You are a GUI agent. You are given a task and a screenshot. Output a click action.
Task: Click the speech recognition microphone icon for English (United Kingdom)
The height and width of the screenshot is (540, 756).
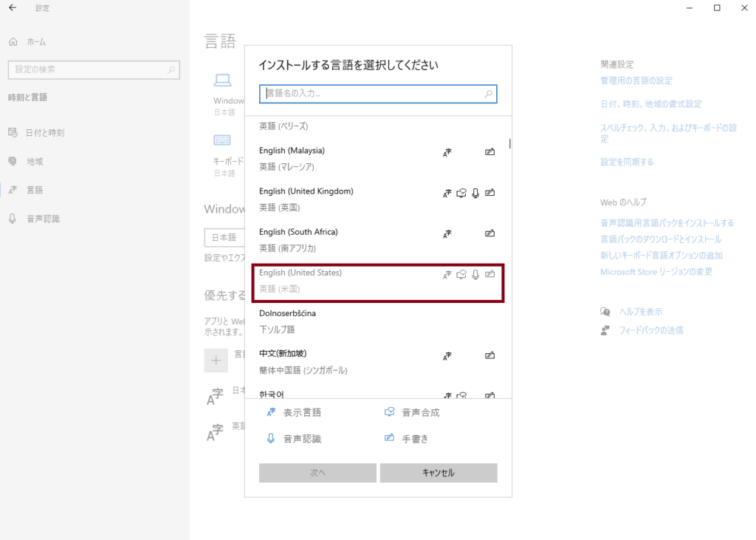coord(475,193)
